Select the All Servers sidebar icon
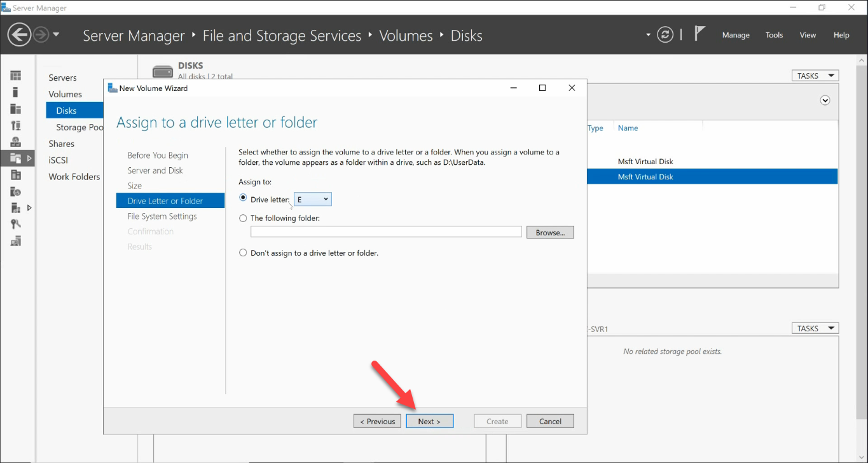 [16, 109]
